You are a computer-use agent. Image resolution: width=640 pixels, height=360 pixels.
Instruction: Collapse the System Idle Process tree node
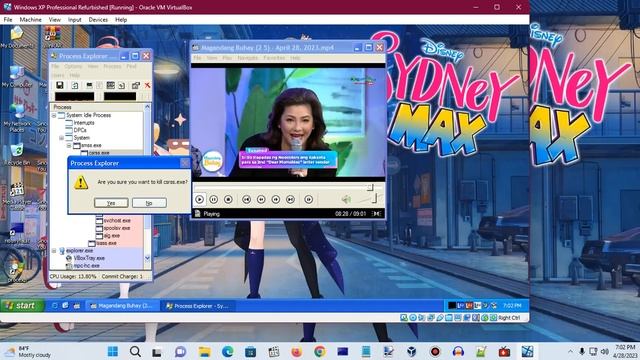54,116
